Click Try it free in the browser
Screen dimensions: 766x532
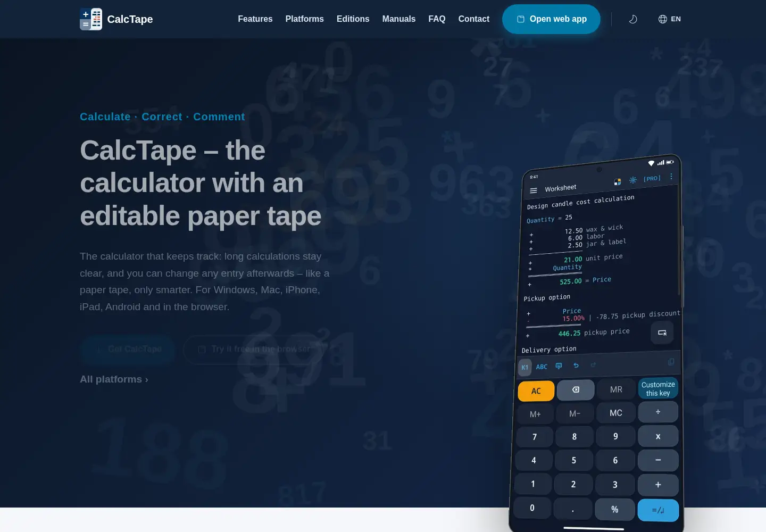click(x=254, y=349)
